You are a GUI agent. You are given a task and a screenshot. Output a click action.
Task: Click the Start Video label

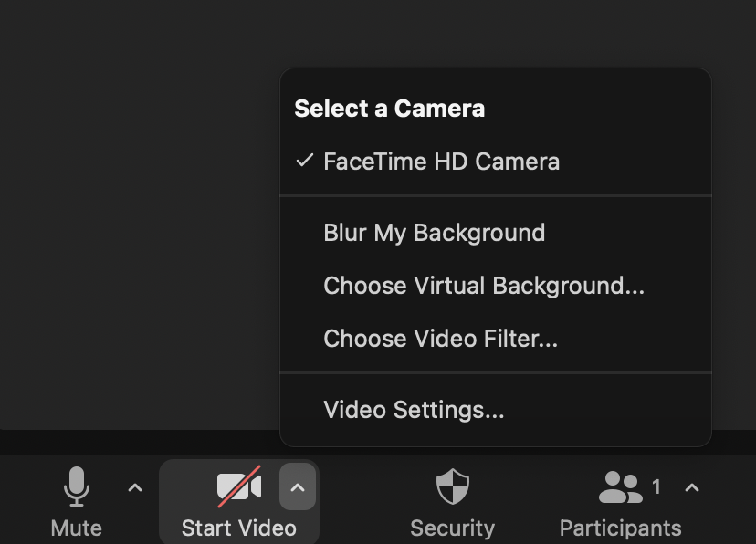(x=238, y=528)
